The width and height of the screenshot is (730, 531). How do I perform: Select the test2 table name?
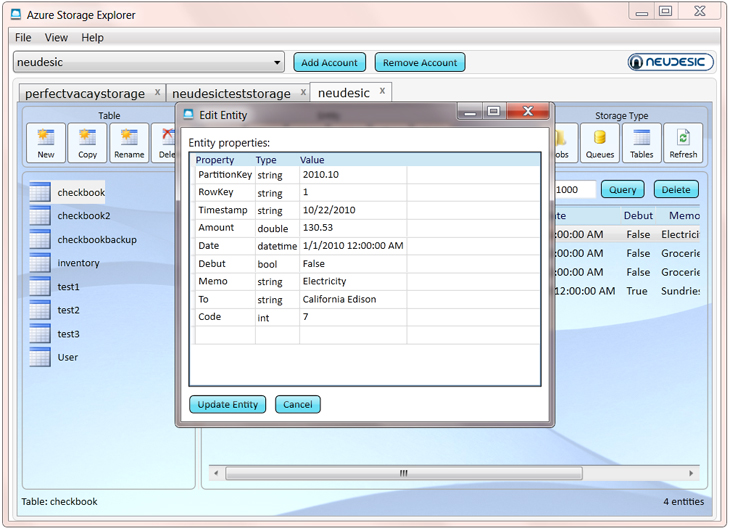tap(68, 310)
